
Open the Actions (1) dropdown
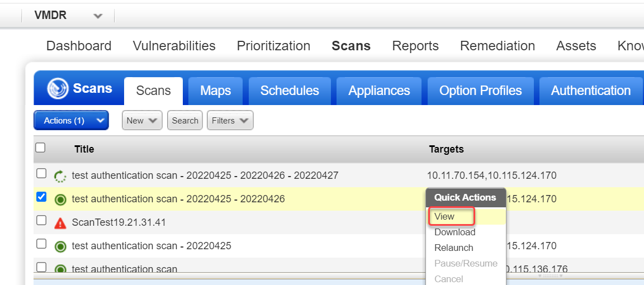[x=71, y=120]
